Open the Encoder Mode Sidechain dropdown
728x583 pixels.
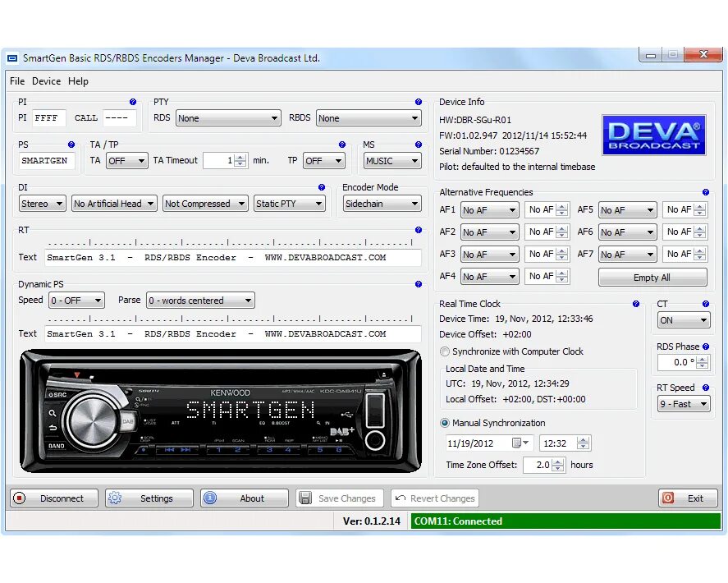382,204
